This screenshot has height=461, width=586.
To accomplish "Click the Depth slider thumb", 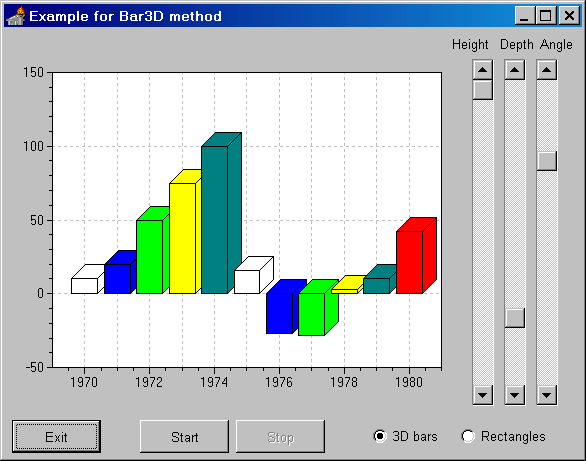I will (x=515, y=318).
